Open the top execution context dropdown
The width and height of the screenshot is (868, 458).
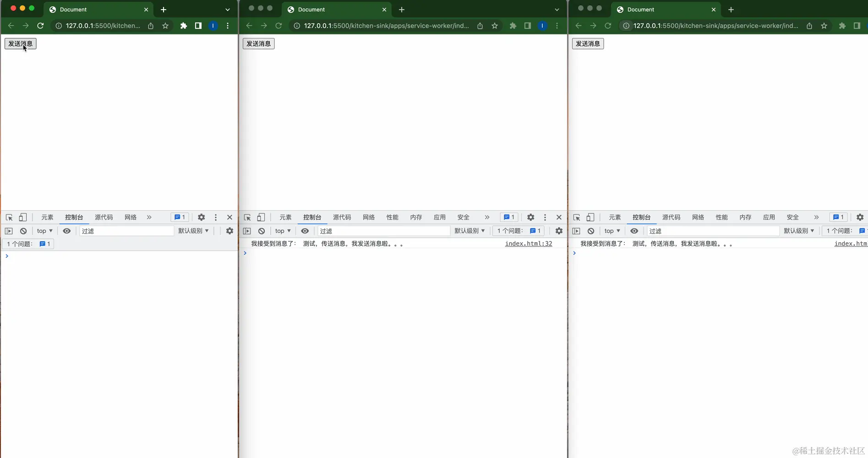[x=44, y=231]
